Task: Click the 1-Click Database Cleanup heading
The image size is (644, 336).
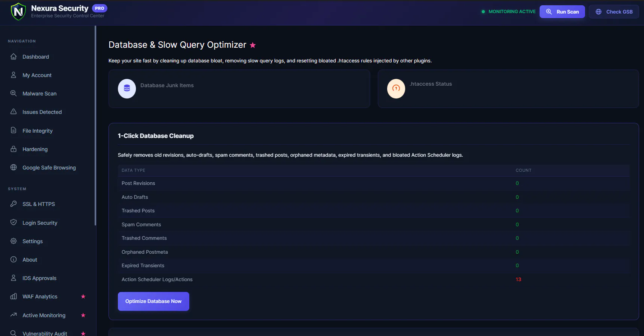Action: pyautogui.click(x=156, y=136)
